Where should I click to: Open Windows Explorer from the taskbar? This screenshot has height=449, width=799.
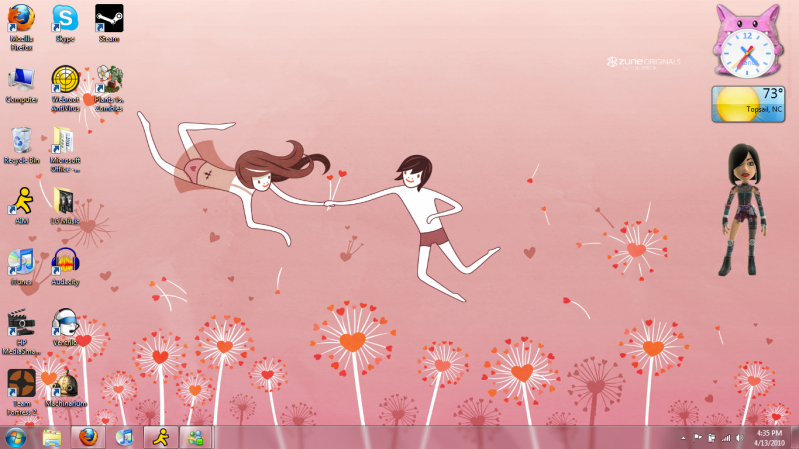(x=52, y=437)
